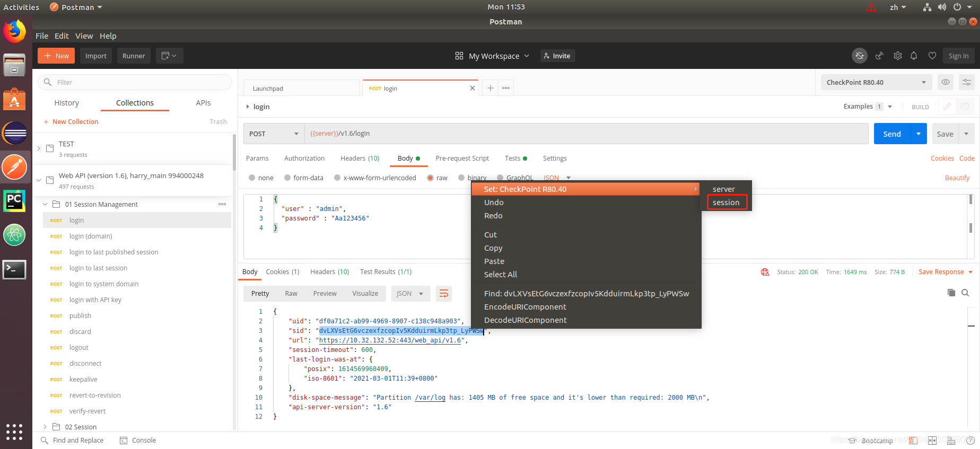Click the network status icon beside Status

click(x=765, y=272)
